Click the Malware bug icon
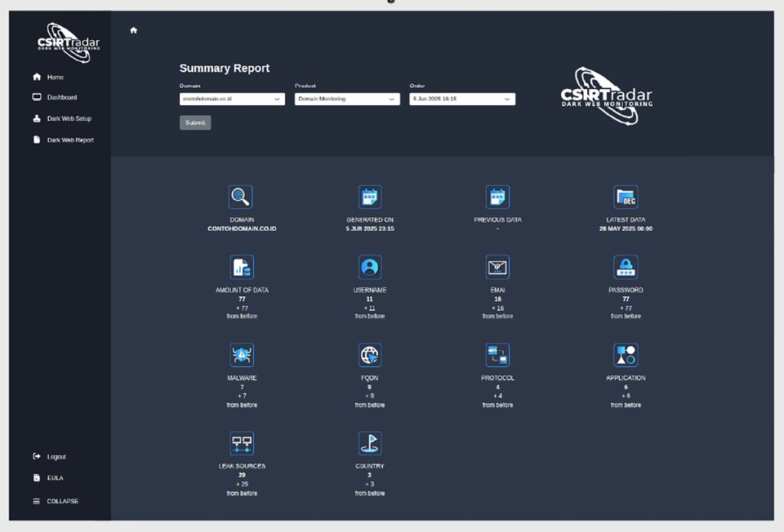The image size is (784, 532). click(x=241, y=355)
